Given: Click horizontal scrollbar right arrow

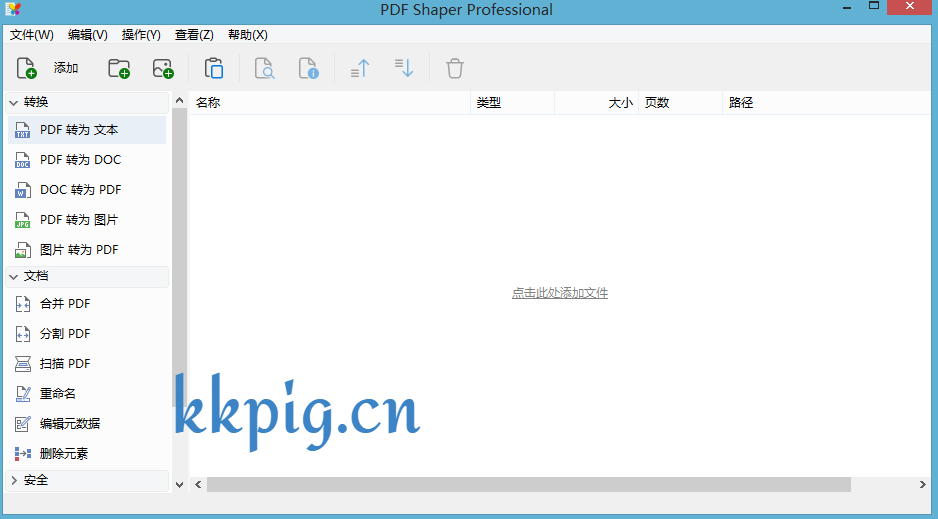Looking at the screenshot, I should click(x=922, y=484).
